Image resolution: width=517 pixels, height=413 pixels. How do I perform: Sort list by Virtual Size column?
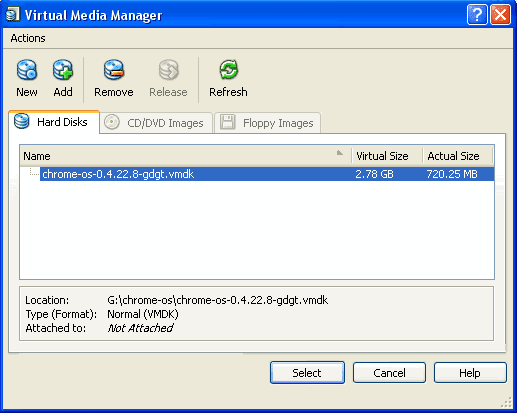[387, 156]
